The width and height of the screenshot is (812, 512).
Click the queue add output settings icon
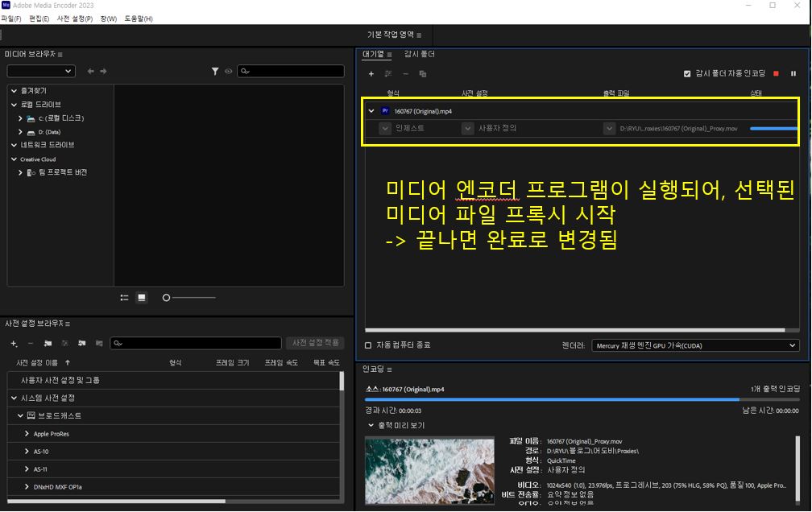388,74
